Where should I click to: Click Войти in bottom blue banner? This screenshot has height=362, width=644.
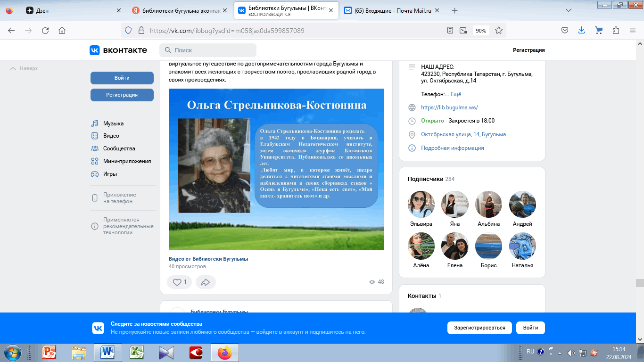(x=530, y=328)
